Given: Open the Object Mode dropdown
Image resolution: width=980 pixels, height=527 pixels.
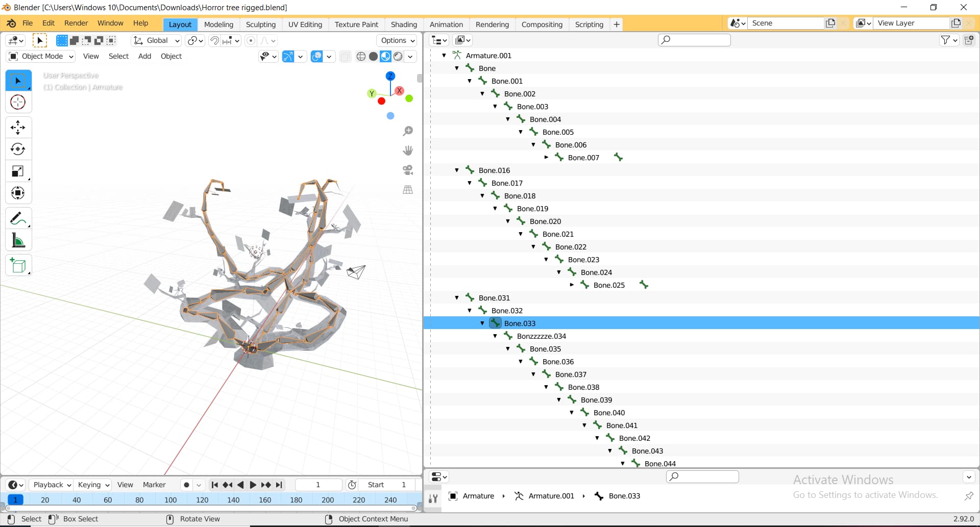Looking at the screenshot, I should coord(41,56).
